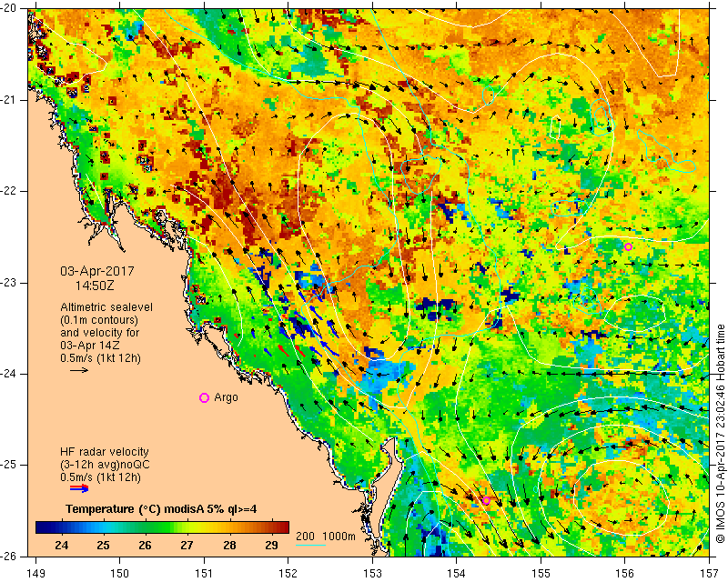Click the longitude axis label 149
Screen dimensions: 728x582
36,574
